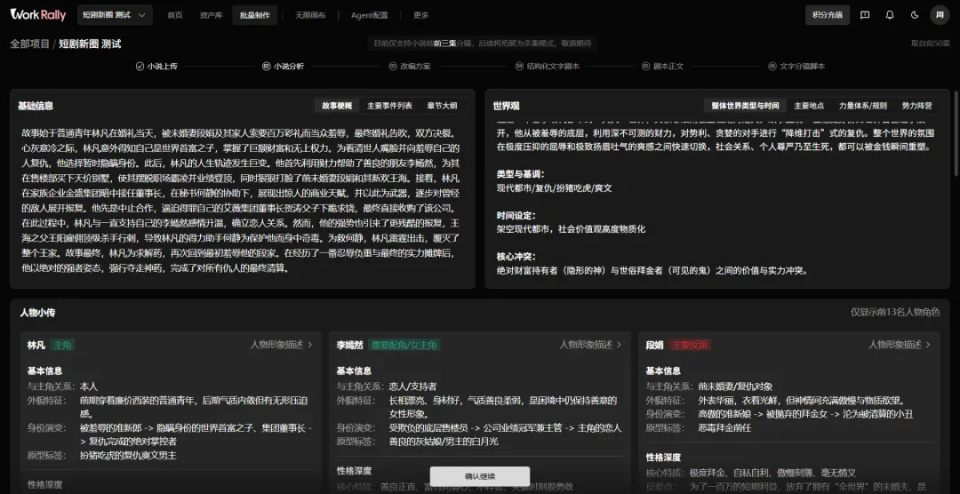Image resolution: width=960 pixels, height=494 pixels.
Task: Click the green 主角 tag
Action: tap(62, 345)
